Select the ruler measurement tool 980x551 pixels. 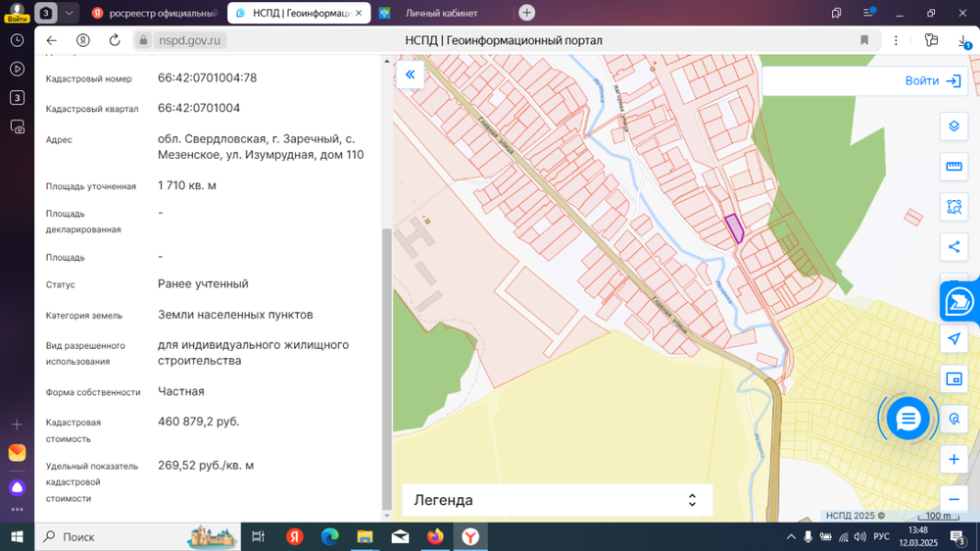click(954, 167)
